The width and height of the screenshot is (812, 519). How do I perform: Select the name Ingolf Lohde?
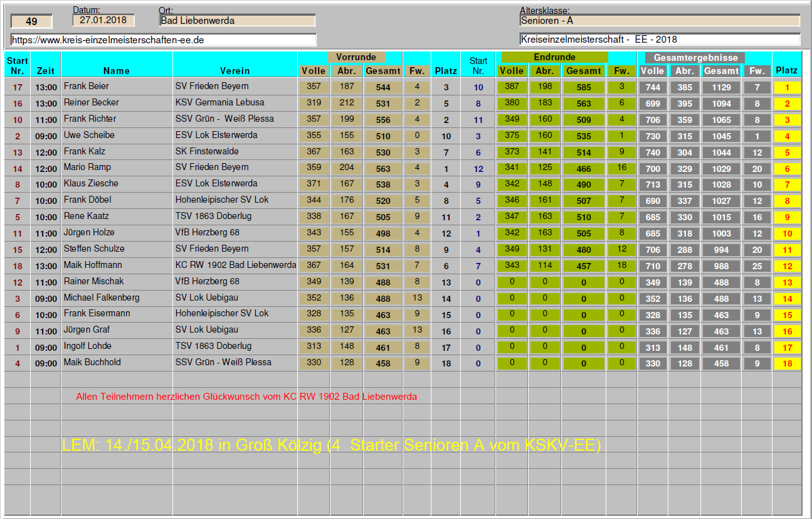pos(87,346)
